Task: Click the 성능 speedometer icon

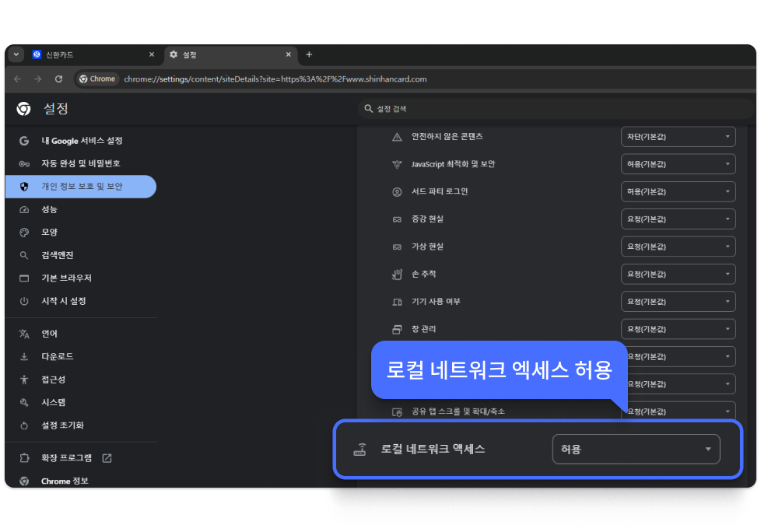Action: pyautogui.click(x=24, y=209)
